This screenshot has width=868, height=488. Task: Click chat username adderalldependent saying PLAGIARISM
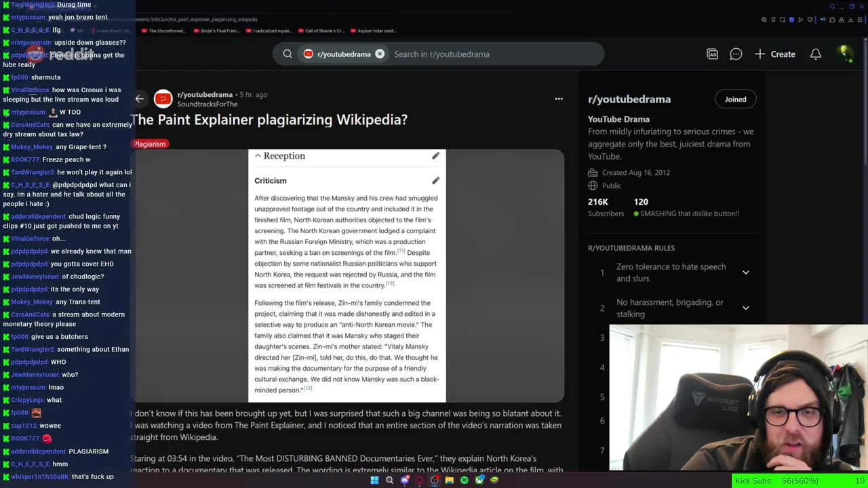pyautogui.click(x=38, y=451)
